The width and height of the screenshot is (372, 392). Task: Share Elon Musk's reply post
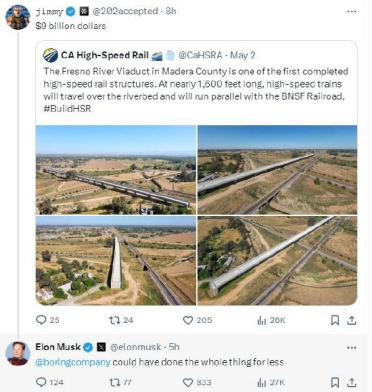point(352,382)
